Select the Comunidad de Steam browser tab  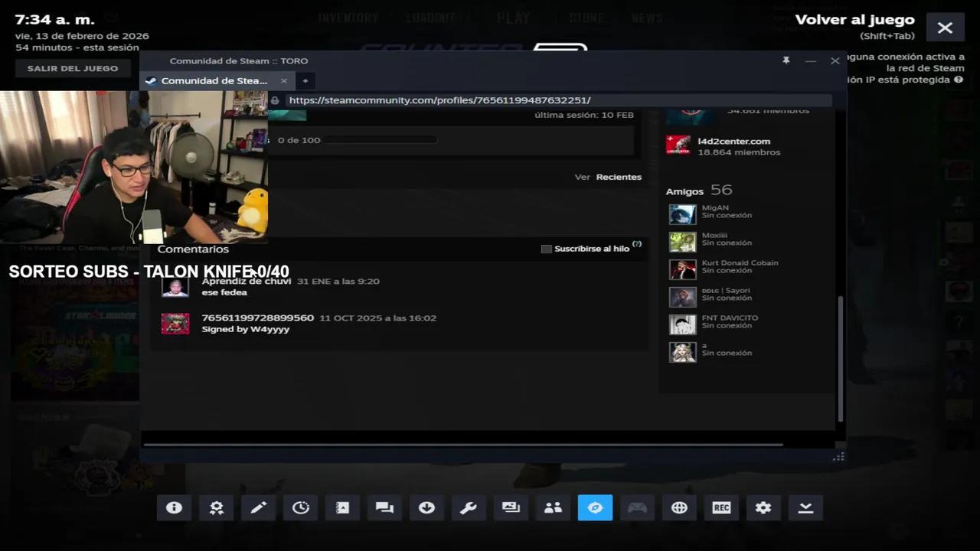pos(214,80)
